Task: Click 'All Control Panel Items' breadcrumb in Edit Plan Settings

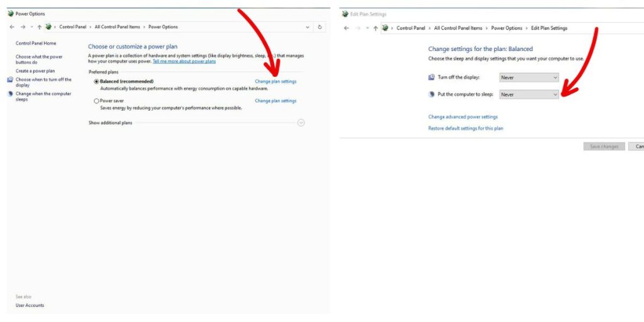Action: pyautogui.click(x=458, y=28)
